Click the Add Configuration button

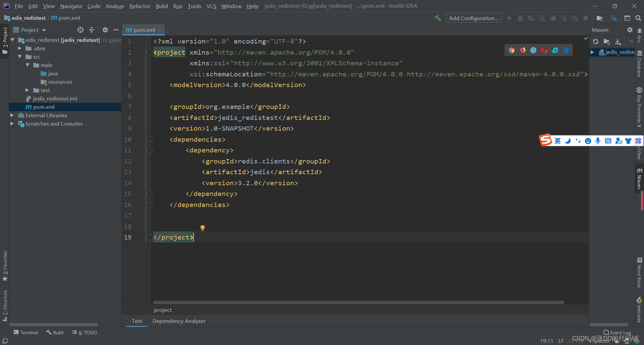pyautogui.click(x=474, y=18)
